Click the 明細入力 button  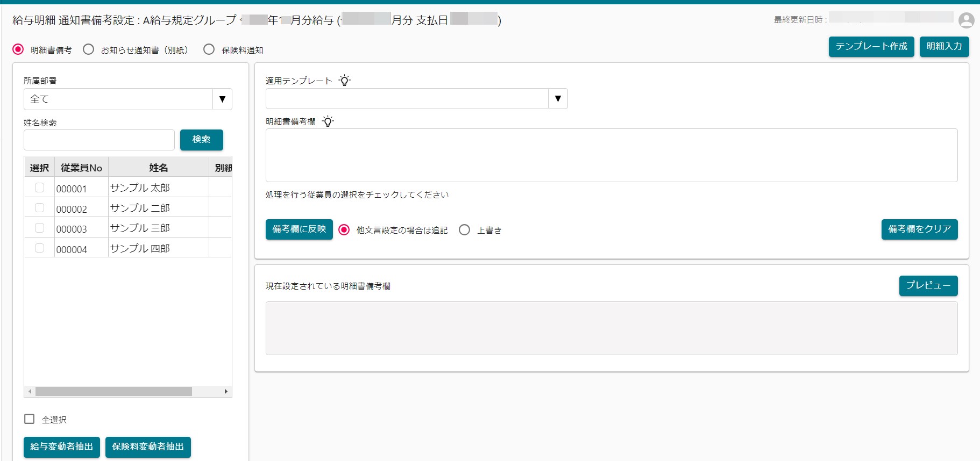945,47
